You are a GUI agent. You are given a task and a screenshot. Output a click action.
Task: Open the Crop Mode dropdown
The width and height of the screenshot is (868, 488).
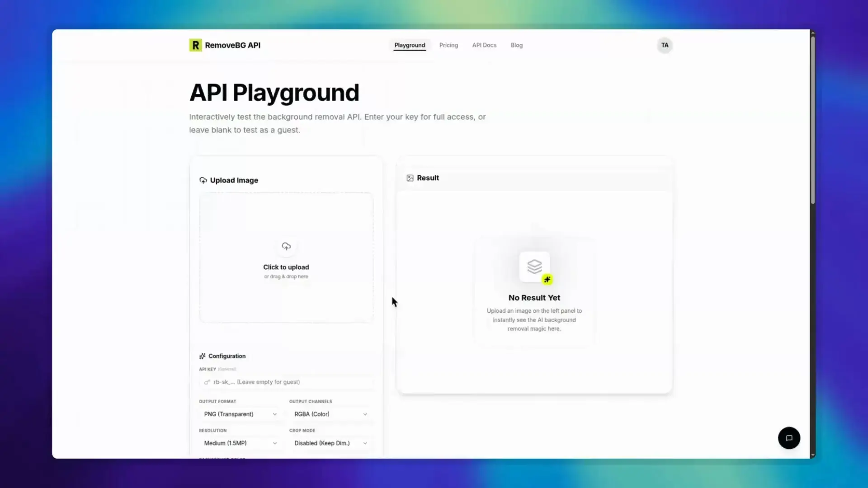[x=330, y=443]
